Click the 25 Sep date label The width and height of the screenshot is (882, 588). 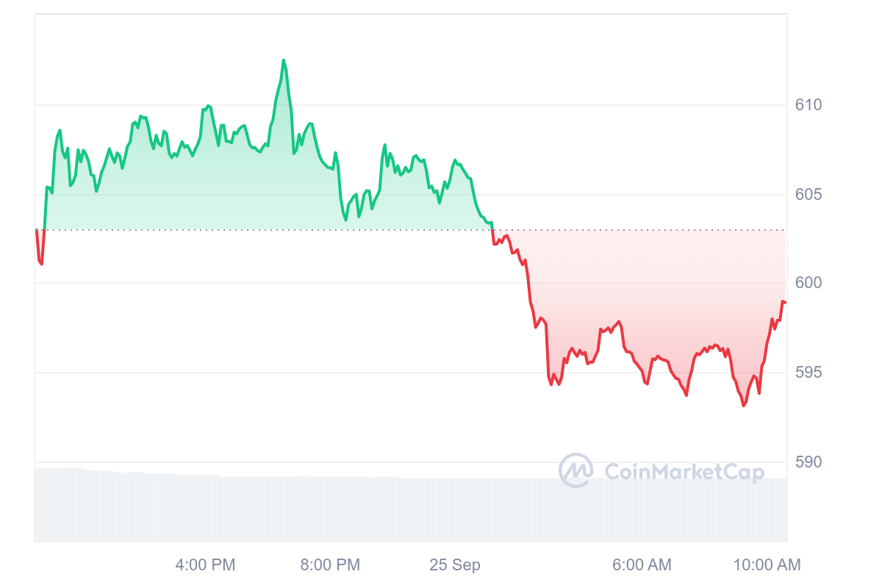pos(455,565)
